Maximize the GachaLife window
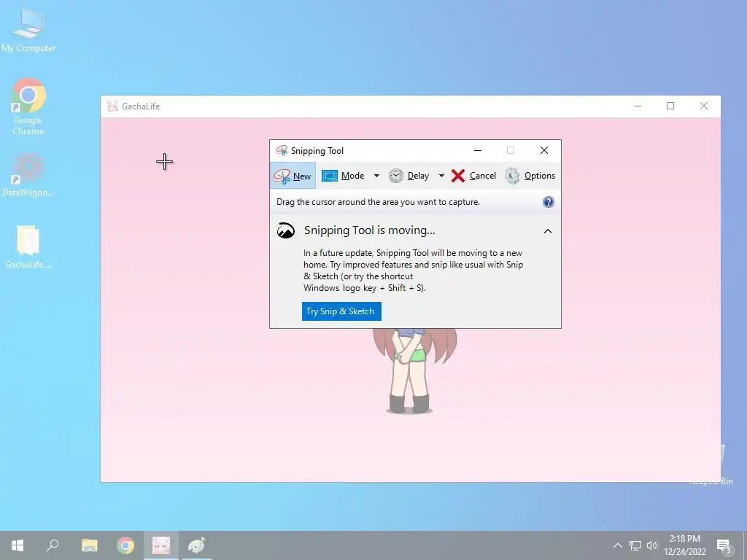The image size is (747, 560). click(670, 106)
